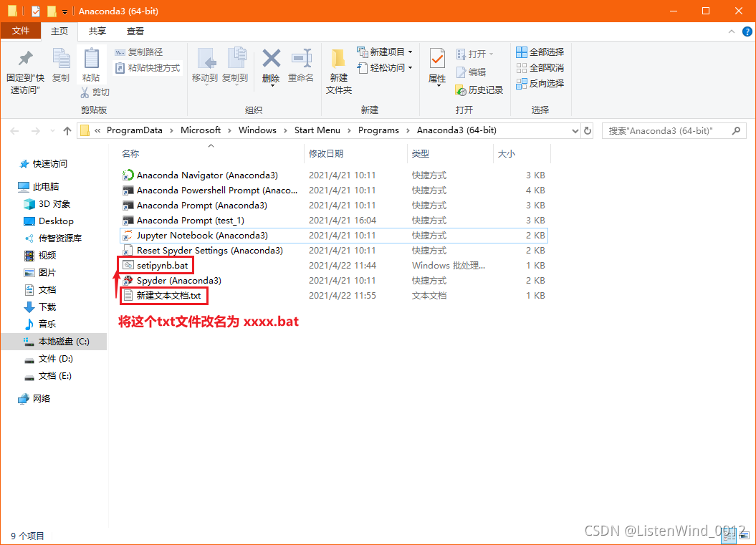This screenshot has width=756, height=545.
Task: Open Desktop in the navigation pane
Action: coord(49,221)
